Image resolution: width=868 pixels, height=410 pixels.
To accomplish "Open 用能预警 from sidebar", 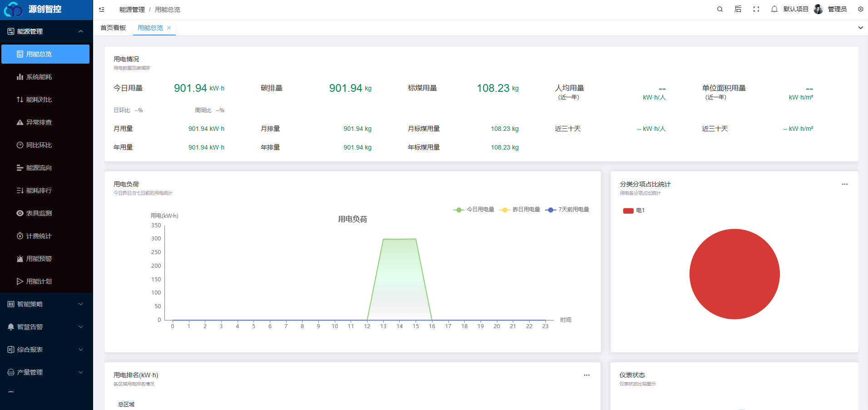I will 45,259.
